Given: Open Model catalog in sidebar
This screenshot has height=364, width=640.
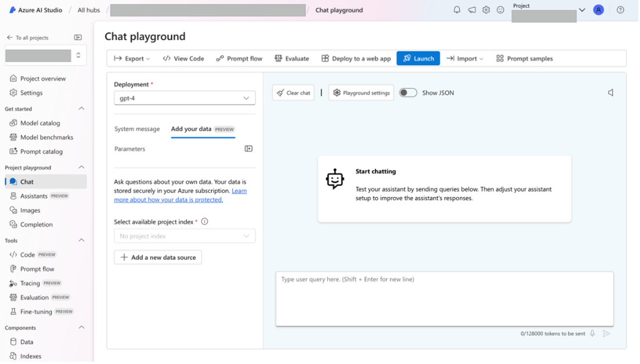Looking at the screenshot, I should [x=40, y=123].
